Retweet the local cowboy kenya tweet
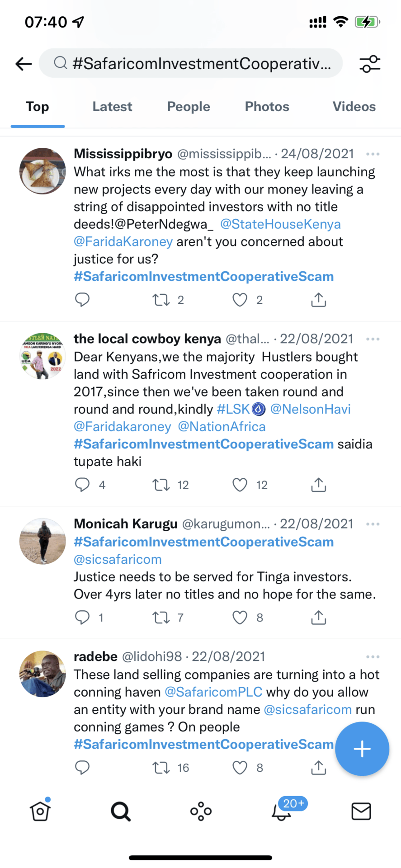The height and width of the screenshot is (868, 401). click(161, 485)
